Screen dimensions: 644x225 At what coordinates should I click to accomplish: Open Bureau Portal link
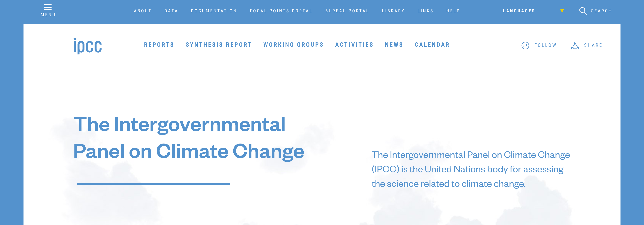[347, 11]
